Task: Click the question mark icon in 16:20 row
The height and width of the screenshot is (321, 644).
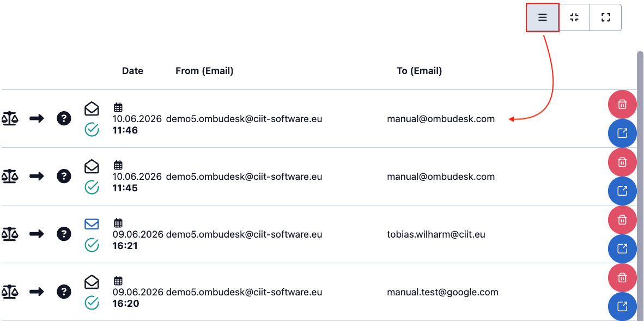Action: click(x=64, y=292)
